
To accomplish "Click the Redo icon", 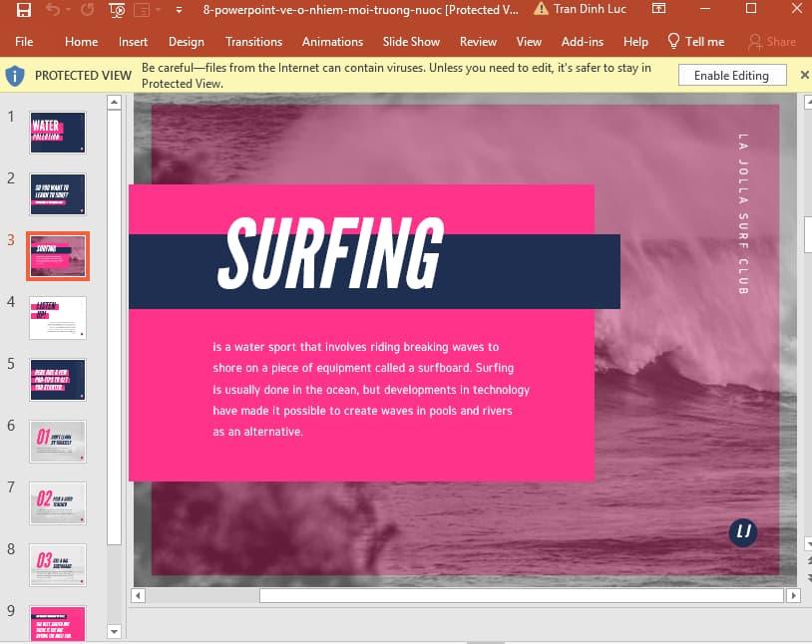I will tap(86, 10).
